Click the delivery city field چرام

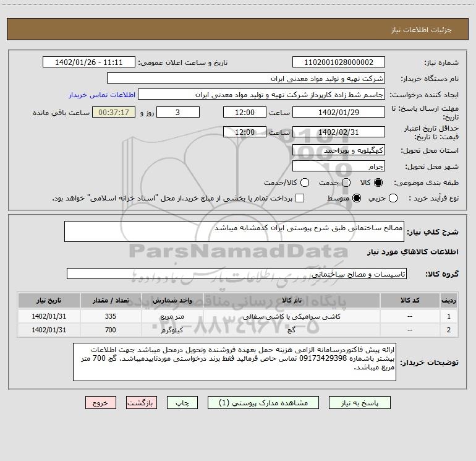pos(339,166)
